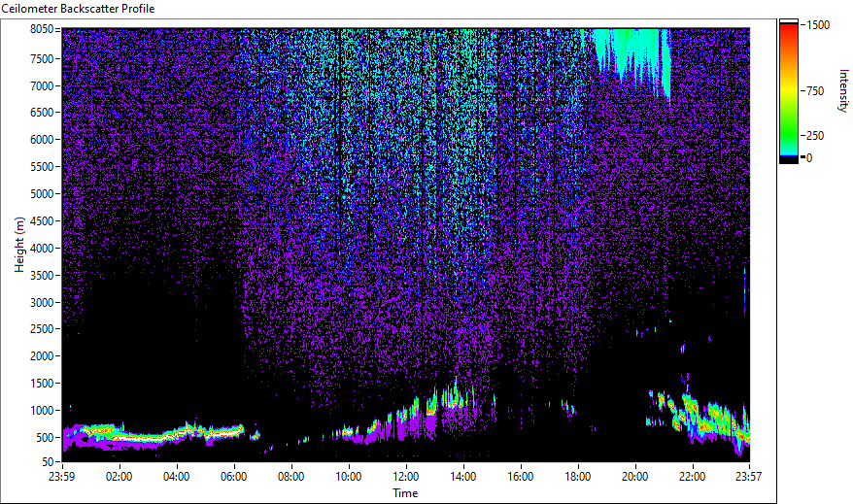Select the 6500 height axis label
Screen dimensions: 853x504
pos(42,113)
